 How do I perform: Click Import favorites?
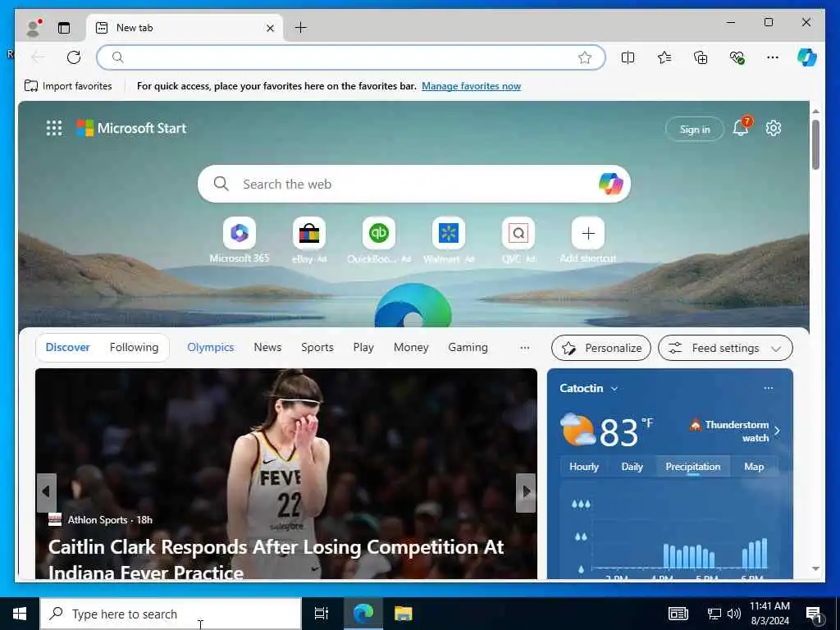click(x=69, y=85)
